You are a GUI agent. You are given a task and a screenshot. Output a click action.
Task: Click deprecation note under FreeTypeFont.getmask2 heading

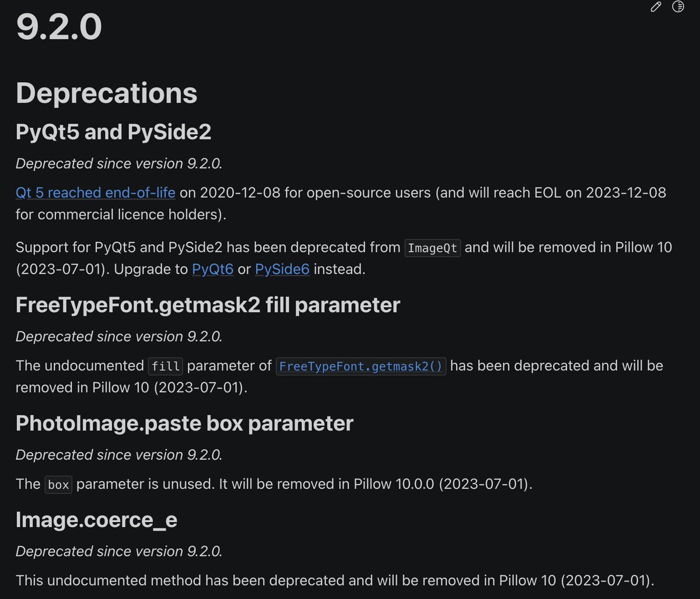(x=119, y=337)
